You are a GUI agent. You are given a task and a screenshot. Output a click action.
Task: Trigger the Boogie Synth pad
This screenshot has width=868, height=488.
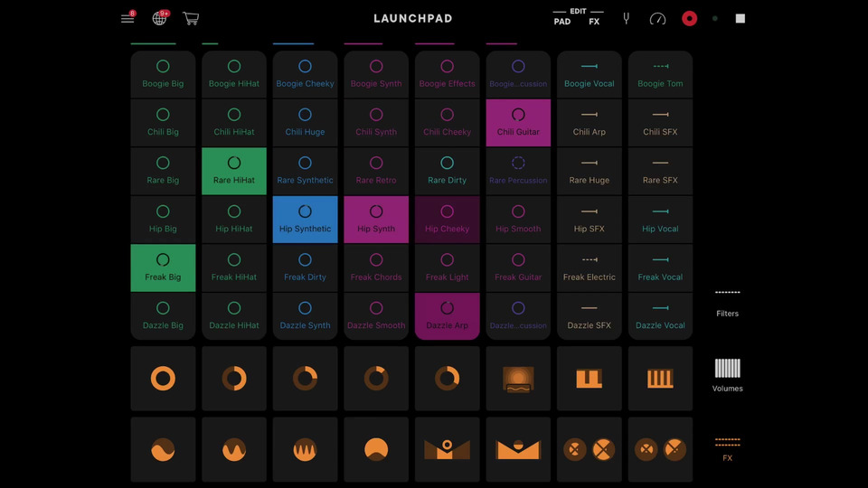click(x=376, y=74)
